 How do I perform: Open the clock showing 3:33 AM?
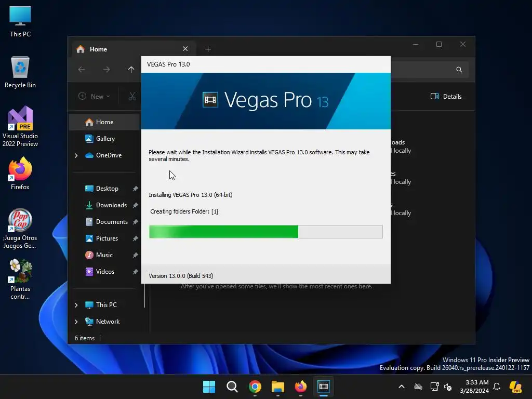474,387
